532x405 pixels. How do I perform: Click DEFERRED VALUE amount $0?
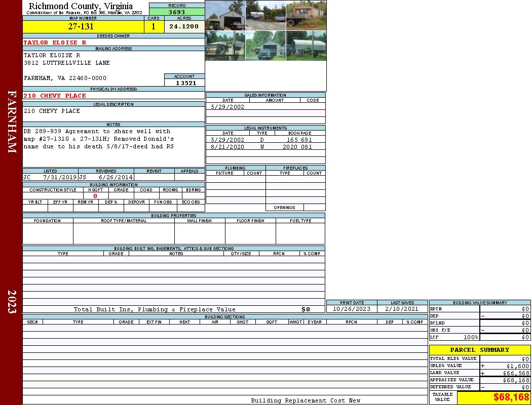click(x=525, y=387)
